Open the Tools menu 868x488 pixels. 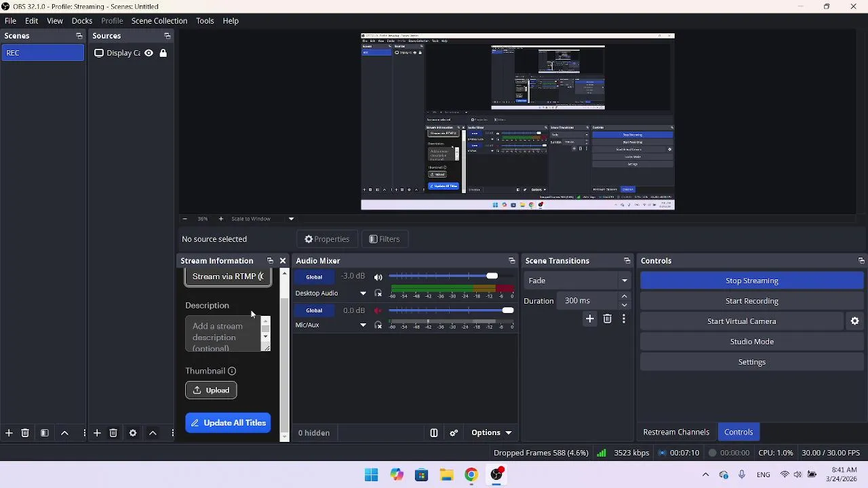click(205, 21)
